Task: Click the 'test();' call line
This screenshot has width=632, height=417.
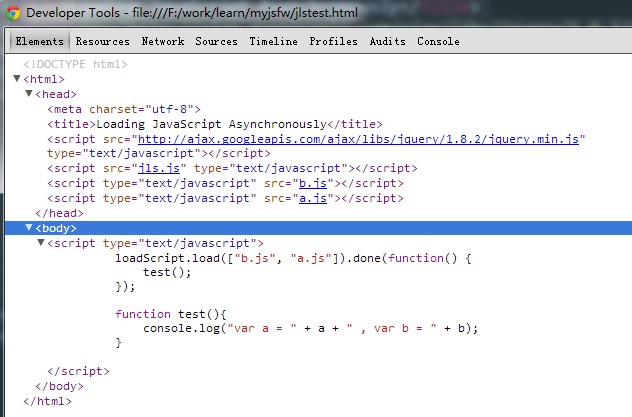Action: click(x=167, y=273)
